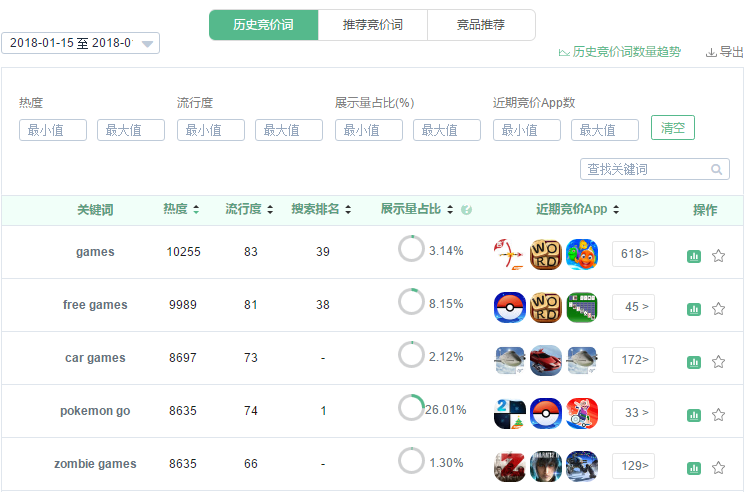The width and height of the screenshot is (746, 492).
Task: Click the 26.01% progress ring for pokemon go
Action: (411, 408)
